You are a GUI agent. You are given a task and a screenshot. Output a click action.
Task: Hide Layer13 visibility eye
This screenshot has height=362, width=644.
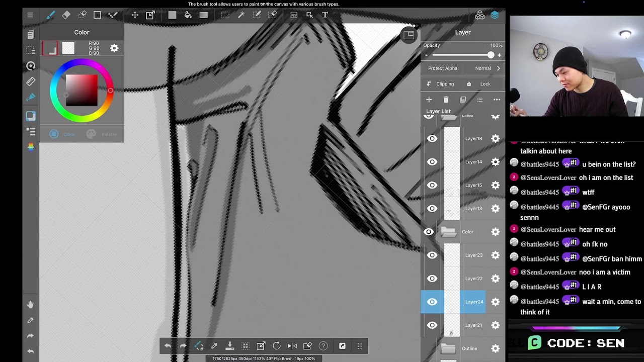pyautogui.click(x=432, y=209)
